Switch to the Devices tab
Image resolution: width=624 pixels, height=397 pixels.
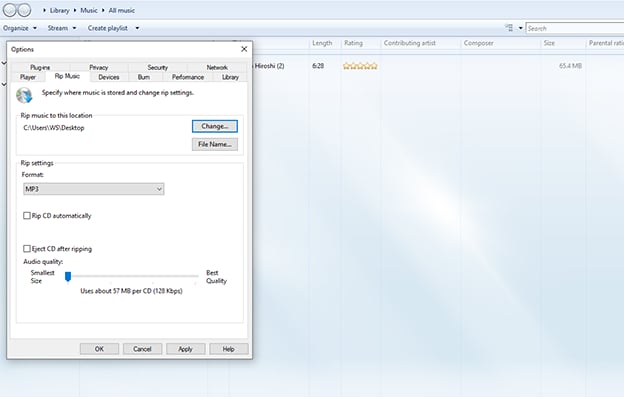pos(109,77)
